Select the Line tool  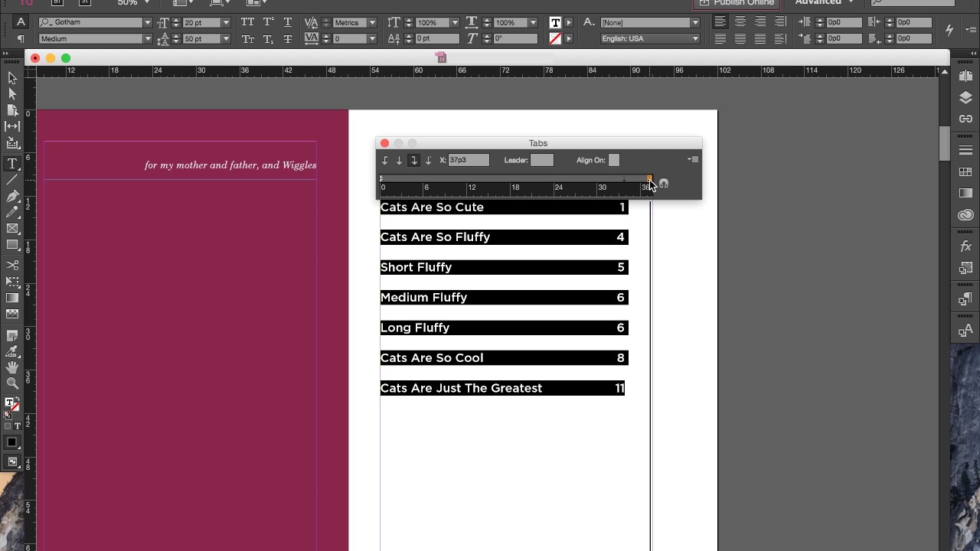(12, 180)
